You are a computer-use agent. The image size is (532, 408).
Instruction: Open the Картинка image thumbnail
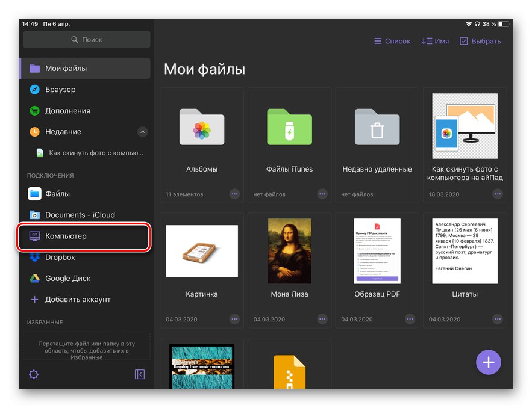coord(202,251)
